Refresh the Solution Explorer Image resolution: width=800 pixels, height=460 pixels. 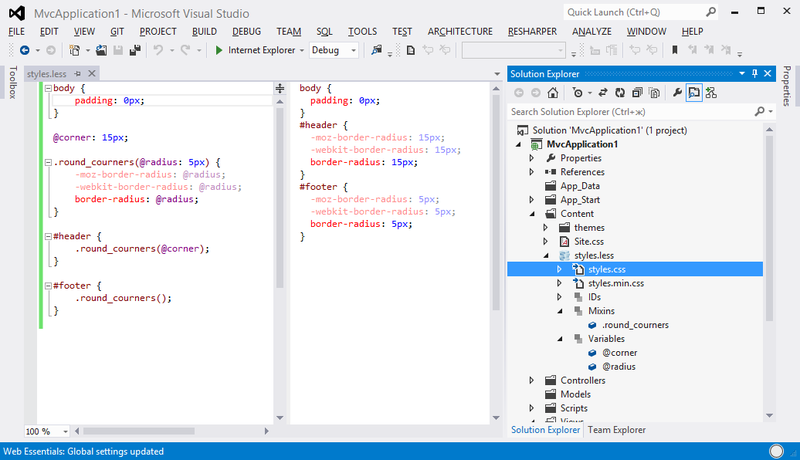tap(620, 93)
